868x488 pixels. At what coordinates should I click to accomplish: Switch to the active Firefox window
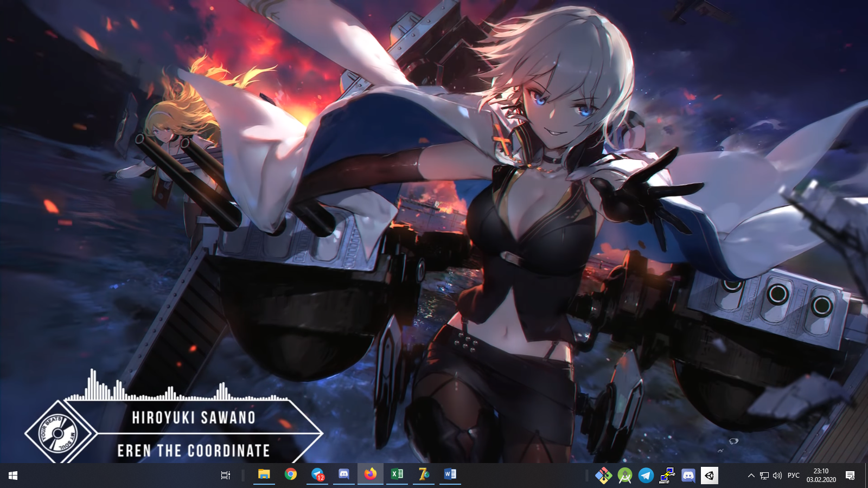click(x=371, y=474)
